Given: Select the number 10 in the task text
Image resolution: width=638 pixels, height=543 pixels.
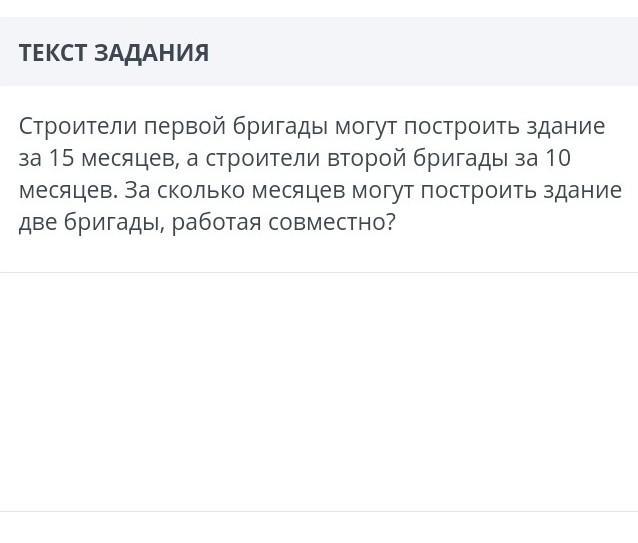Looking at the screenshot, I should click(x=558, y=158).
